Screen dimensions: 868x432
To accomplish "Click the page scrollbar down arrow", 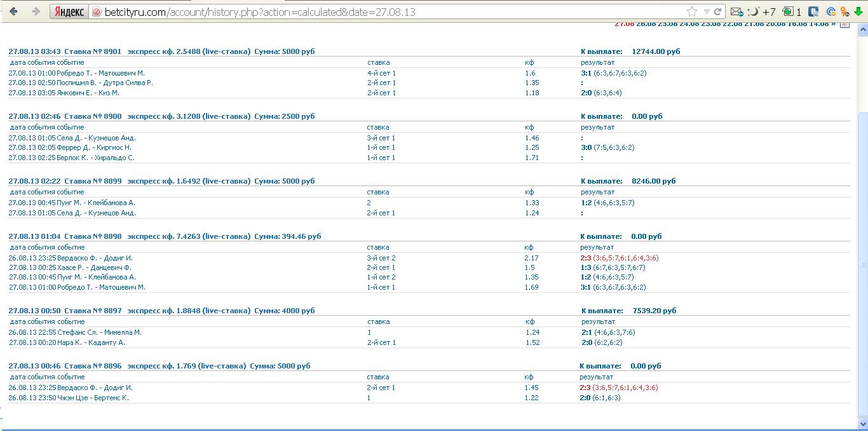I will point(863,423).
